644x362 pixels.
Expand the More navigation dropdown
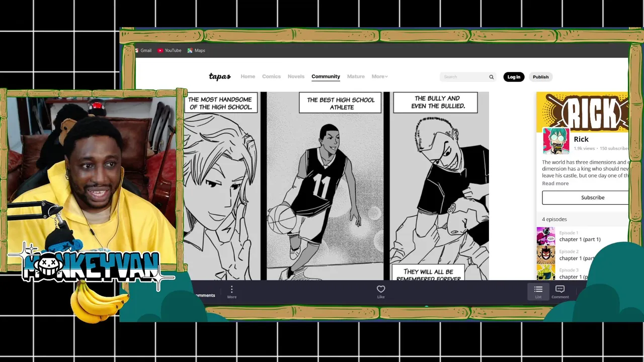[x=379, y=76]
